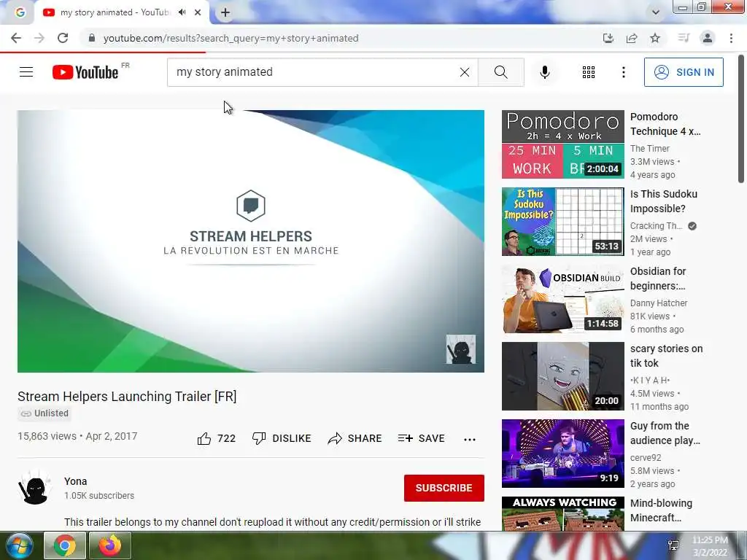This screenshot has height=560, width=747.
Task: Open the Chrome three-dot menu
Action: point(731,38)
